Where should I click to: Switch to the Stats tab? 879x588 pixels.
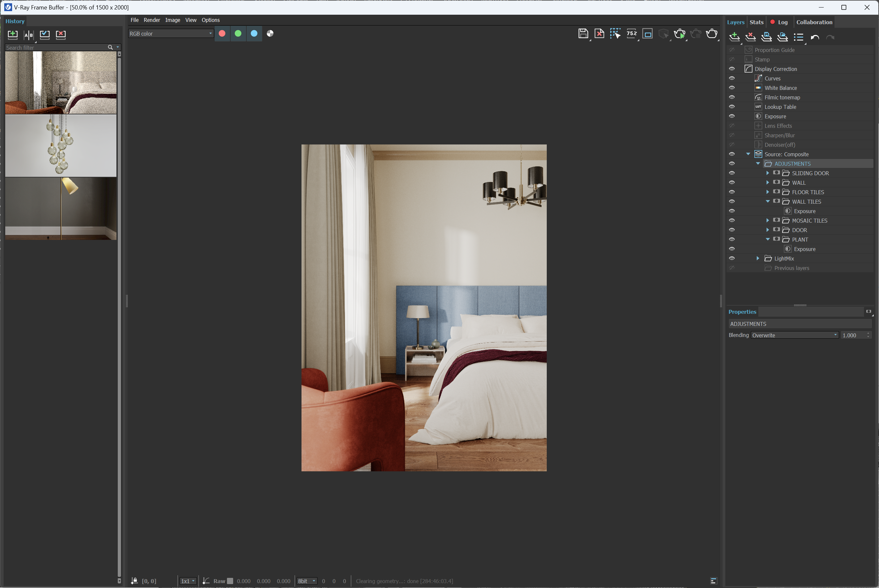tap(756, 22)
